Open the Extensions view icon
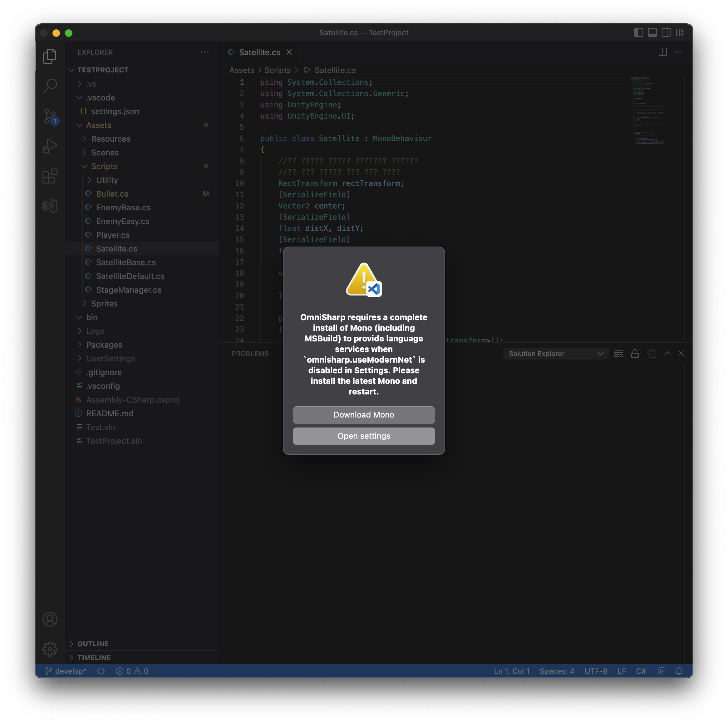728x724 pixels. pos(50,176)
